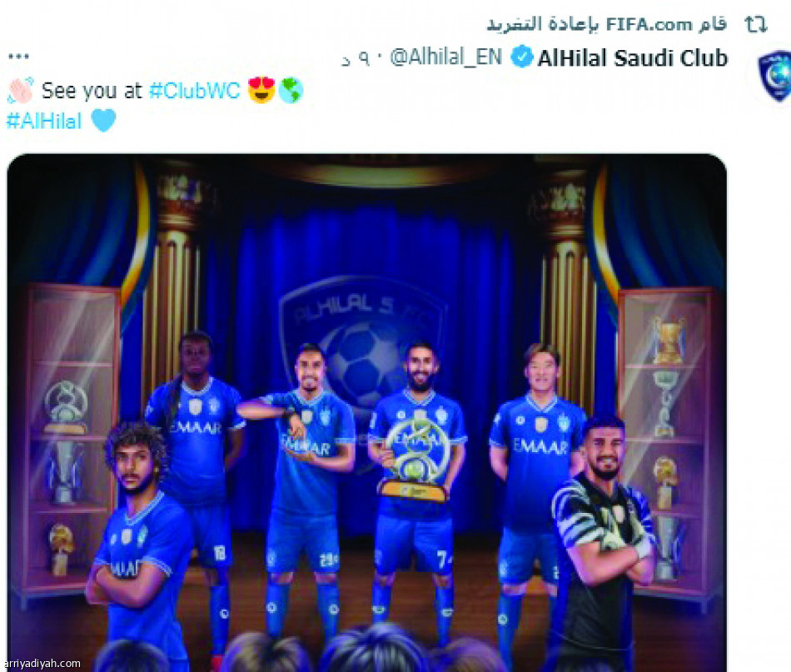Open the attached team poster image
Screen dimensions: 791x672
(366, 413)
